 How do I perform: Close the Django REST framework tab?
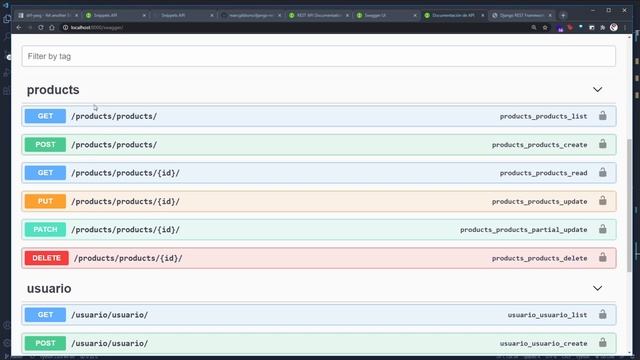(550, 16)
